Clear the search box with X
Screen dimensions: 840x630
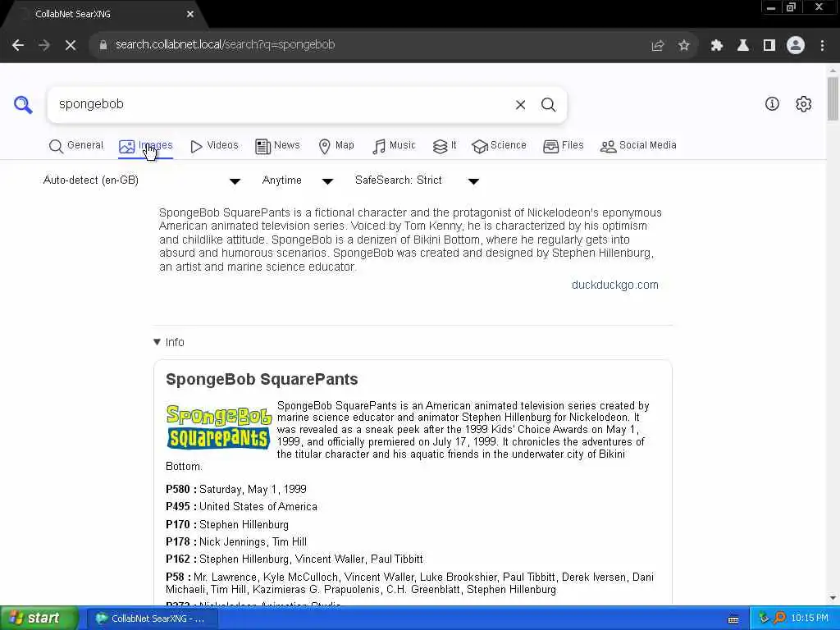[x=520, y=105]
